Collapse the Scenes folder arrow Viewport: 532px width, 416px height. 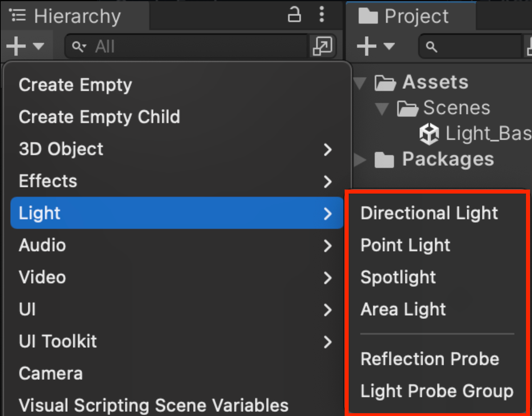tap(382, 109)
